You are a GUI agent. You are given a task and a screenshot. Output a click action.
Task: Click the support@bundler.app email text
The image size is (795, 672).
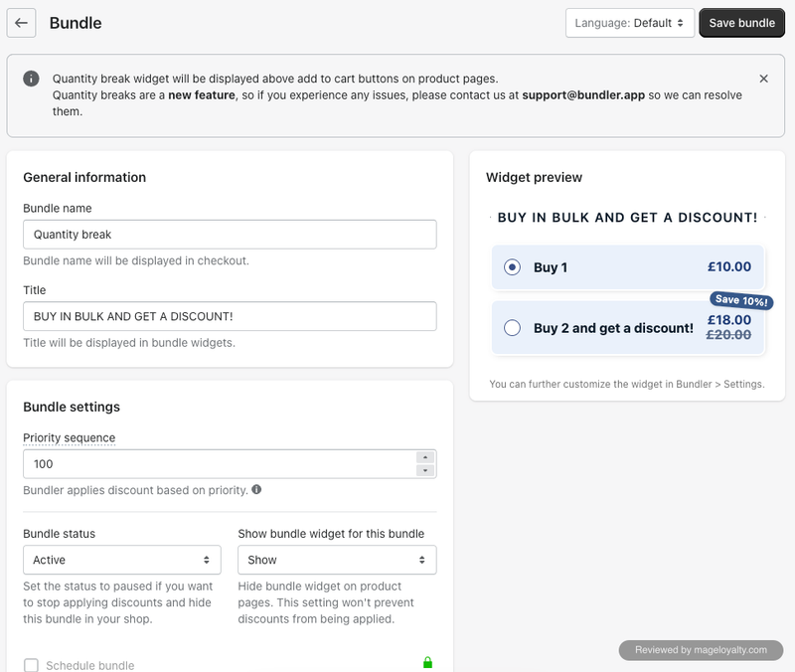pos(583,95)
